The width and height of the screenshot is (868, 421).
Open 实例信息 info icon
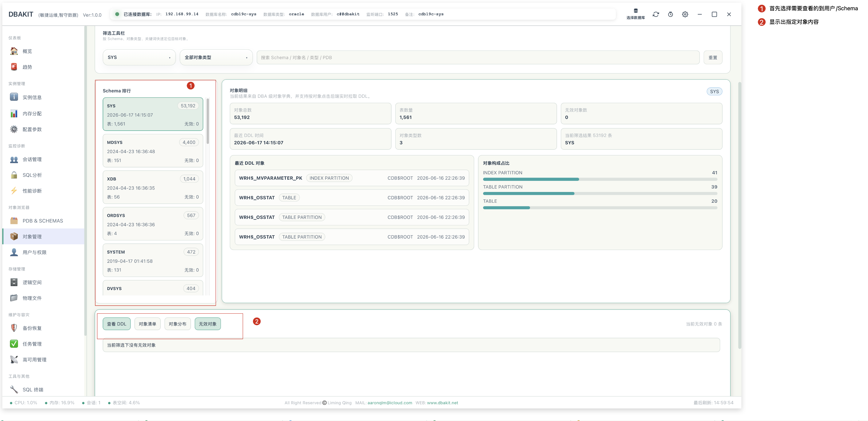14,97
